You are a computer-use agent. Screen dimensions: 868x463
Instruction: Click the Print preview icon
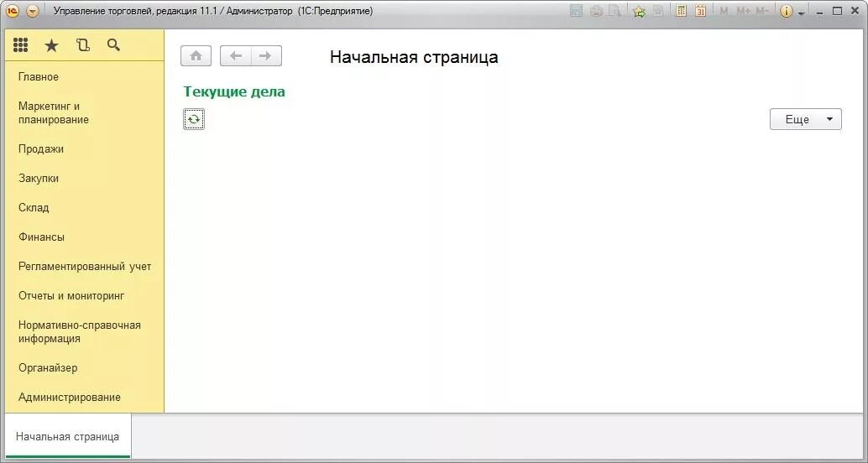pos(614,11)
